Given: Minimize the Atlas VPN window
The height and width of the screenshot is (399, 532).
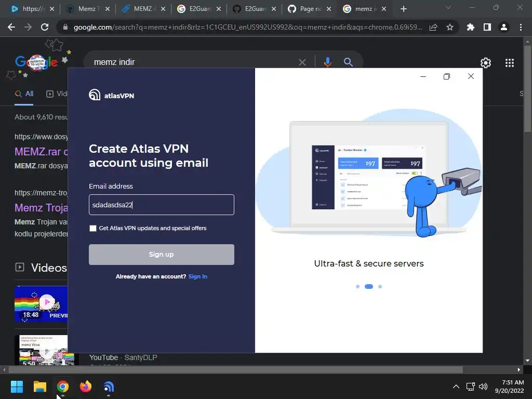Looking at the screenshot, I should click(x=423, y=76).
